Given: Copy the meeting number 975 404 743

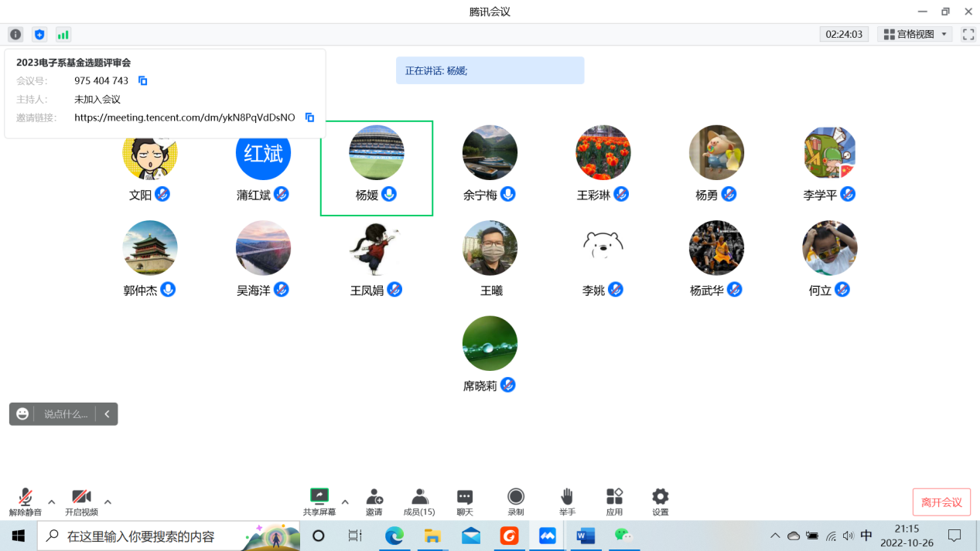Looking at the screenshot, I should (x=142, y=81).
